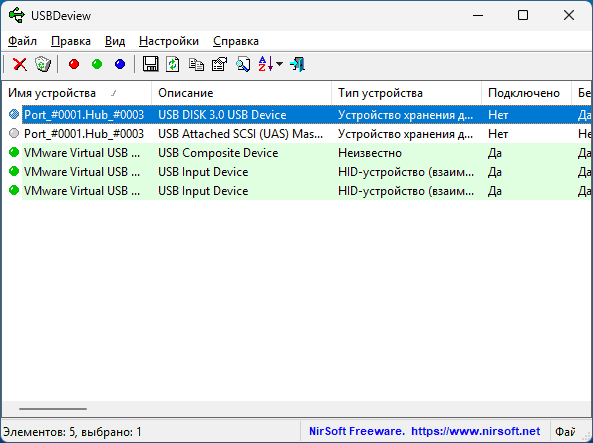Click the red dot disconnect devices icon
This screenshot has height=443, width=593.
(x=74, y=64)
